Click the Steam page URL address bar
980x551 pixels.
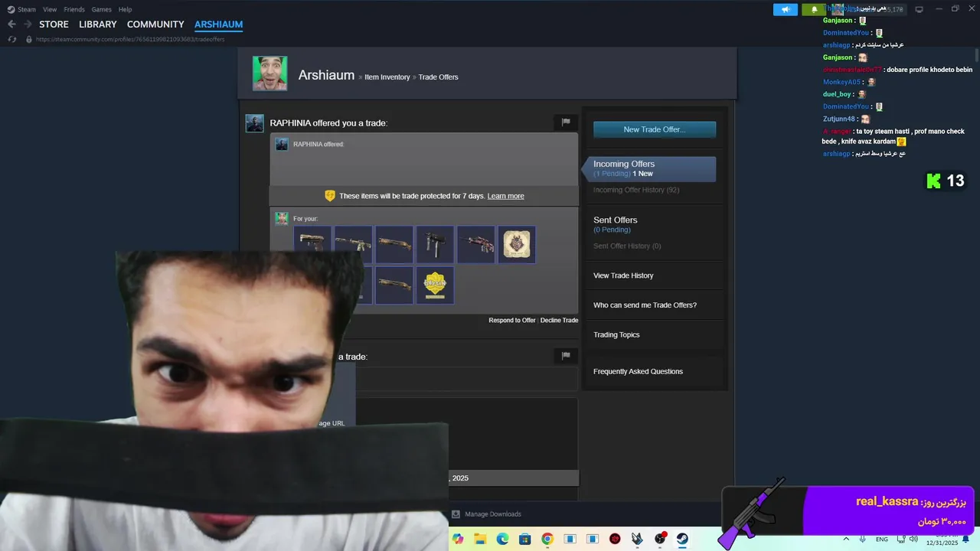[130, 39]
